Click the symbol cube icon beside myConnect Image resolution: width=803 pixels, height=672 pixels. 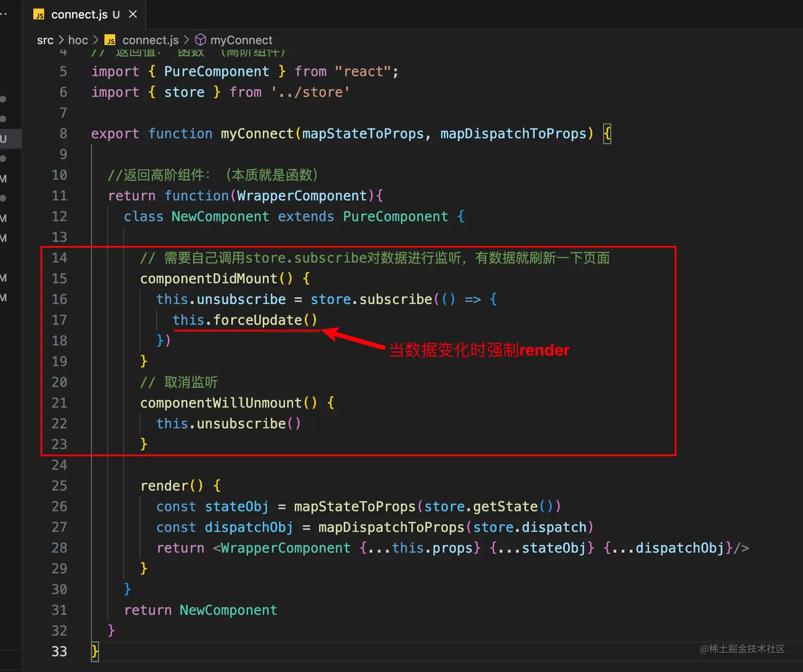[x=200, y=40]
